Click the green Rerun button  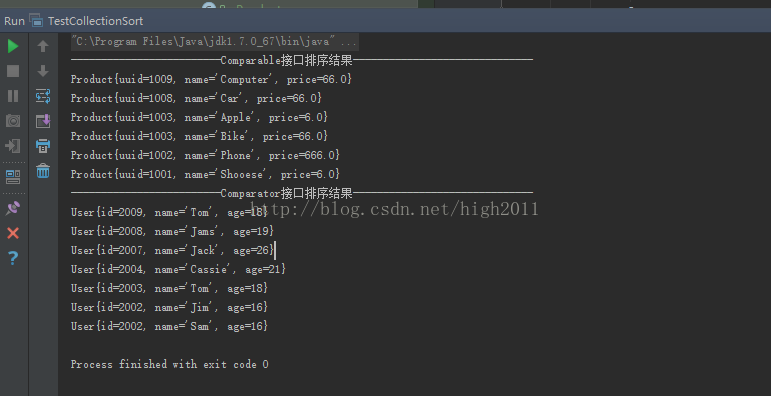13,46
